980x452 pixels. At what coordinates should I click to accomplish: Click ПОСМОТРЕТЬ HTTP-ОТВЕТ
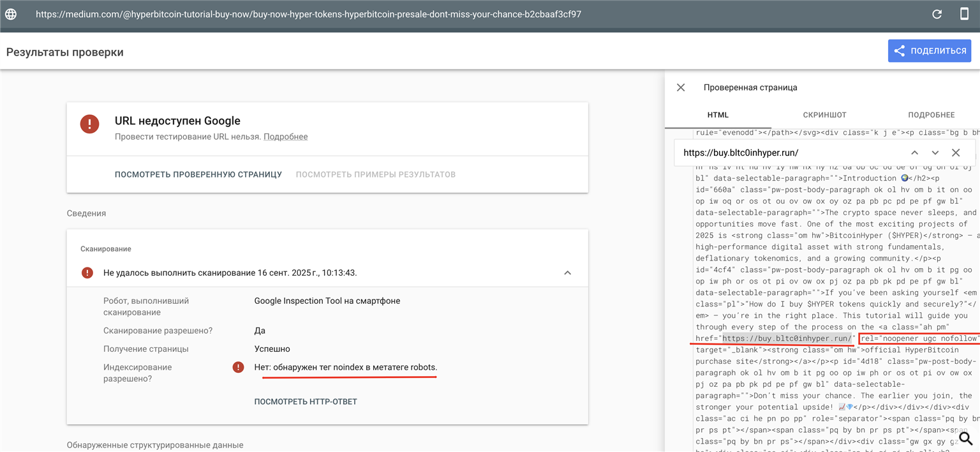click(x=306, y=402)
